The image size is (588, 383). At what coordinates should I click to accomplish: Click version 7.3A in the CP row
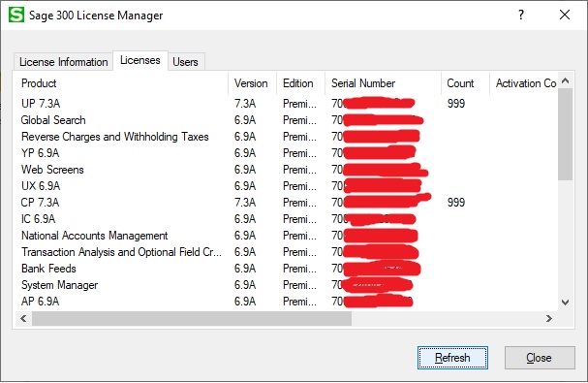(x=245, y=203)
